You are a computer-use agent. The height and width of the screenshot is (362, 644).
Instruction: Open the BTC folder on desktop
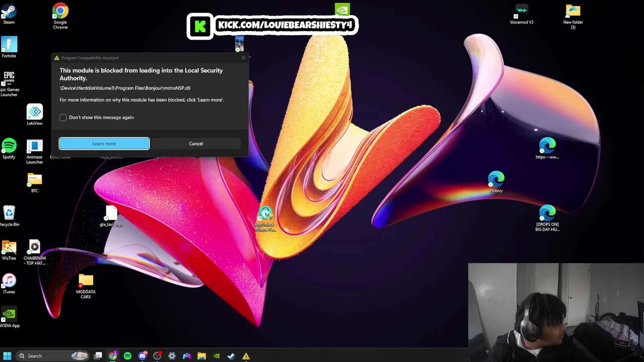point(35,183)
